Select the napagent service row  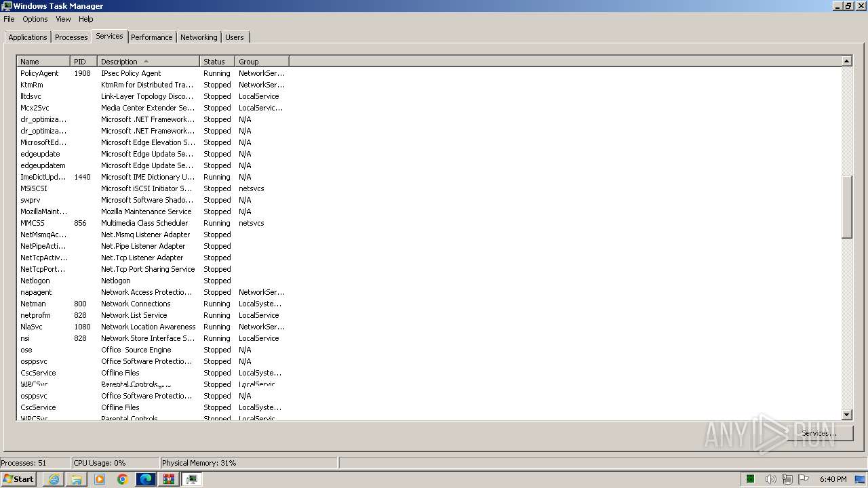(153, 292)
